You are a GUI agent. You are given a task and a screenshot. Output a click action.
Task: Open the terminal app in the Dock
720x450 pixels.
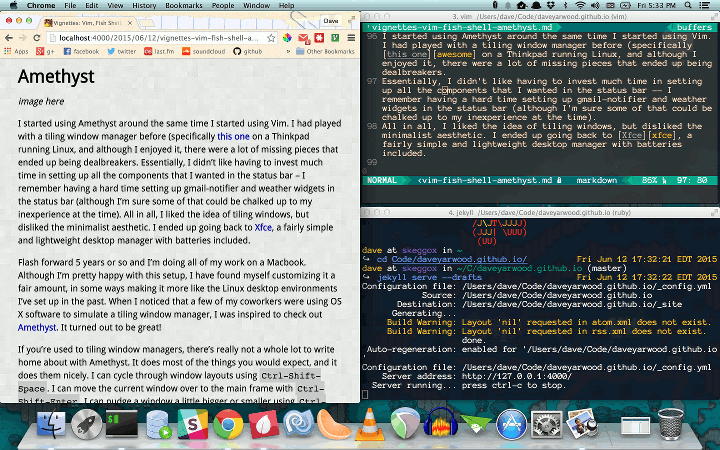[122, 424]
